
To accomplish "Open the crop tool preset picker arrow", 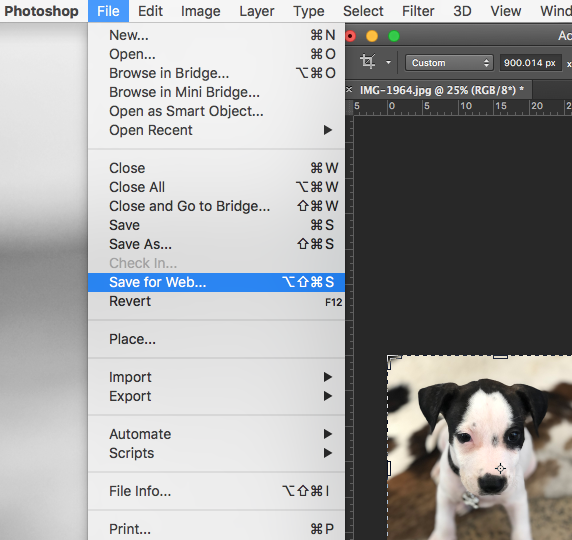I will pos(389,62).
